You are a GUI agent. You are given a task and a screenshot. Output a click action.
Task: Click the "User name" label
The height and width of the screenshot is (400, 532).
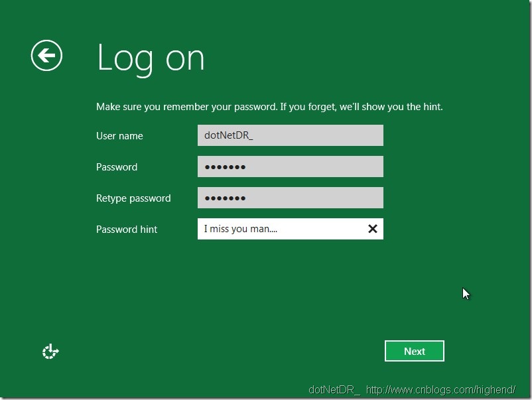click(119, 136)
